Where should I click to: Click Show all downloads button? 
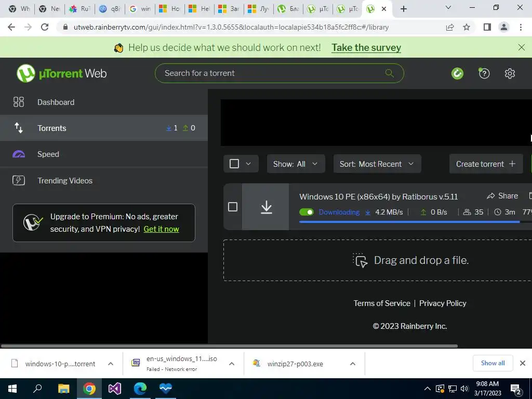[493, 363]
